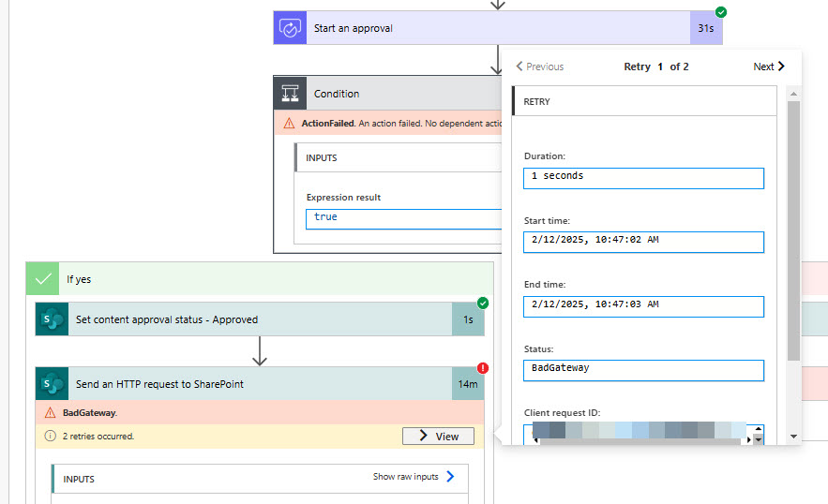Collapse Send an HTTP request to SharePoint action
Viewport: 828px width, 504px height.
pos(260,384)
